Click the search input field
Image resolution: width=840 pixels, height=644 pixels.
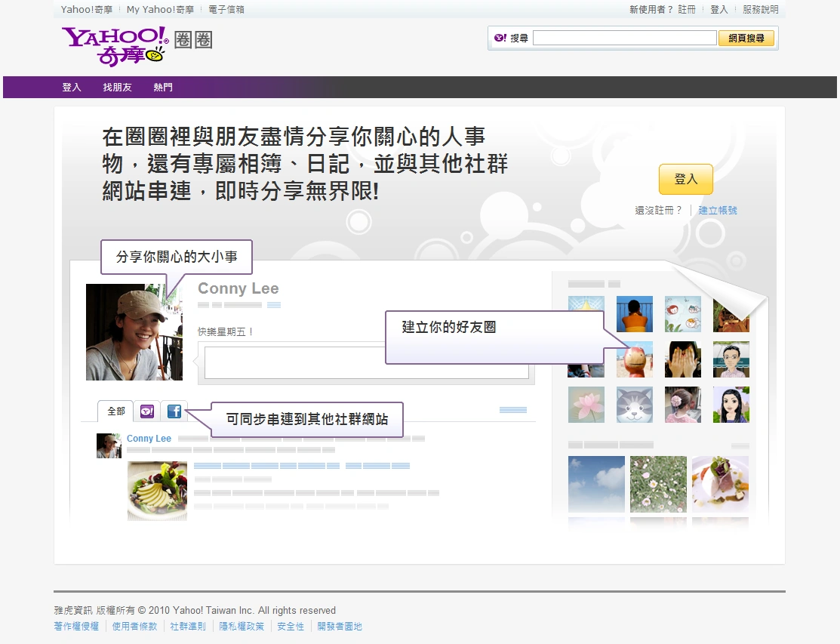[x=624, y=37]
